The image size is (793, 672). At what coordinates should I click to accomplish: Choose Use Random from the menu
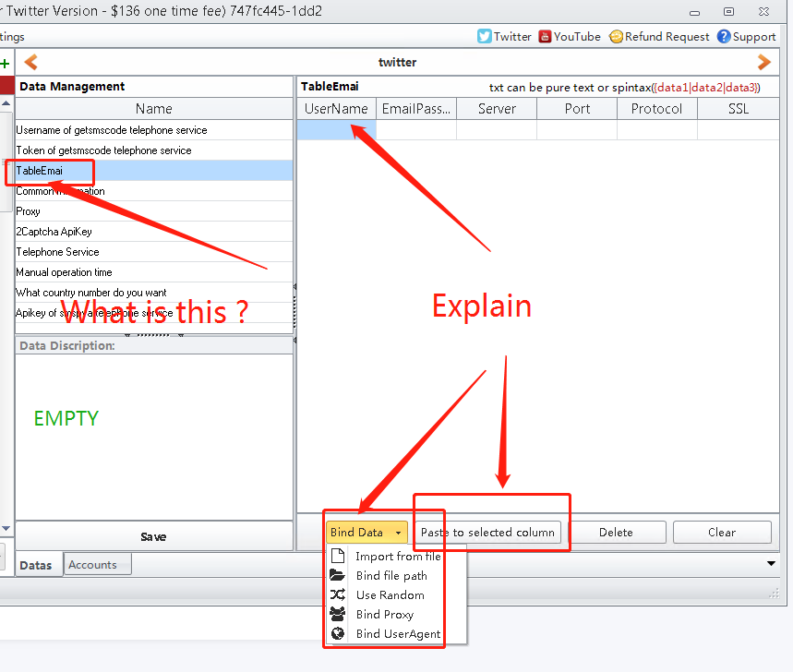[390, 595]
